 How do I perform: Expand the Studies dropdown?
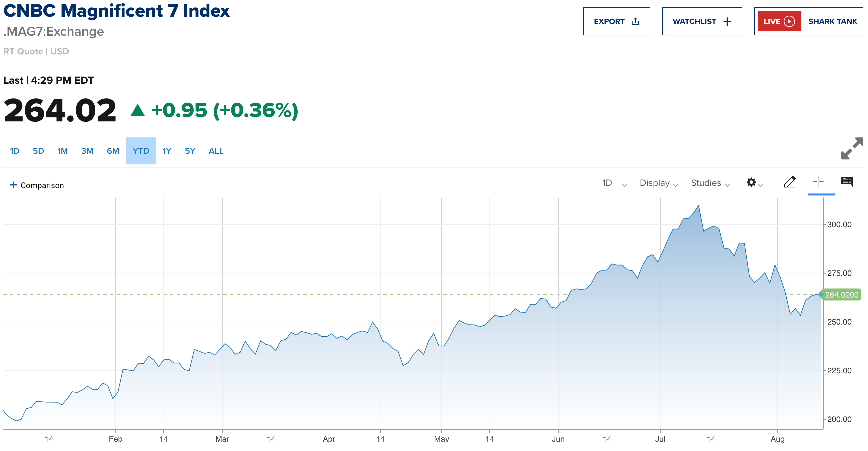pyautogui.click(x=710, y=183)
